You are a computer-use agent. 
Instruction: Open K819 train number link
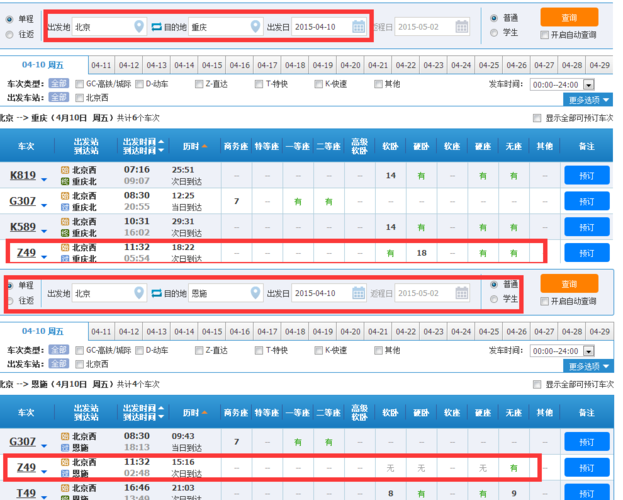coord(23,175)
